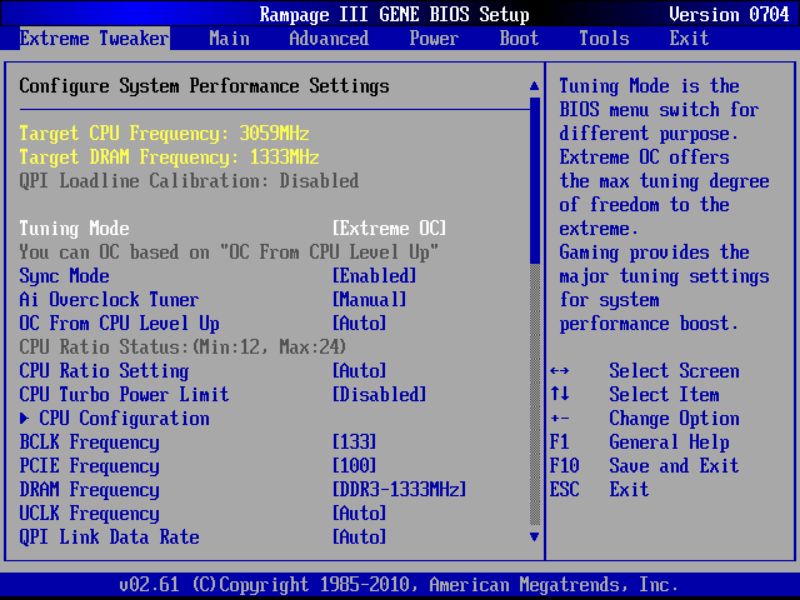
Task: Select the Tuning Mode setting
Action: tap(74, 228)
